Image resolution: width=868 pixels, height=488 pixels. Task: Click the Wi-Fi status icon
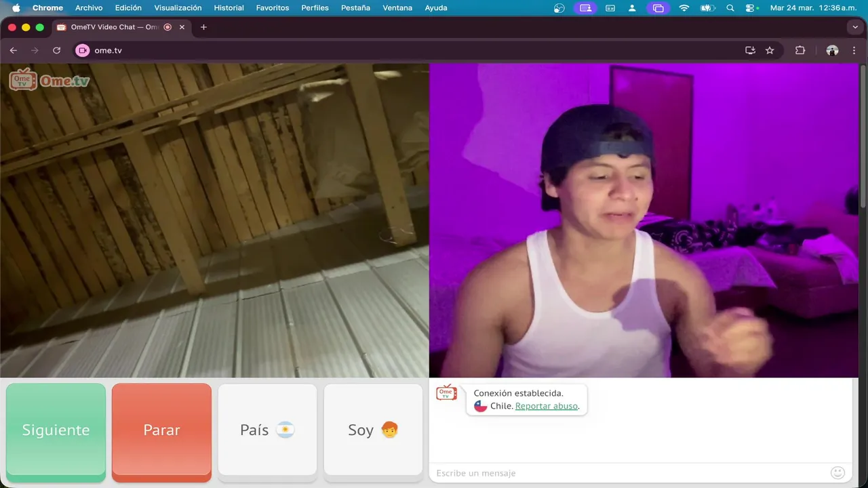click(684, 7)
